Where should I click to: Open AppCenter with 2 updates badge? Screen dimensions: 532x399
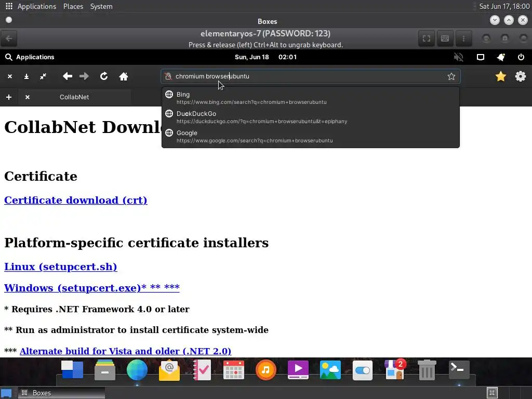click(395, 369)
